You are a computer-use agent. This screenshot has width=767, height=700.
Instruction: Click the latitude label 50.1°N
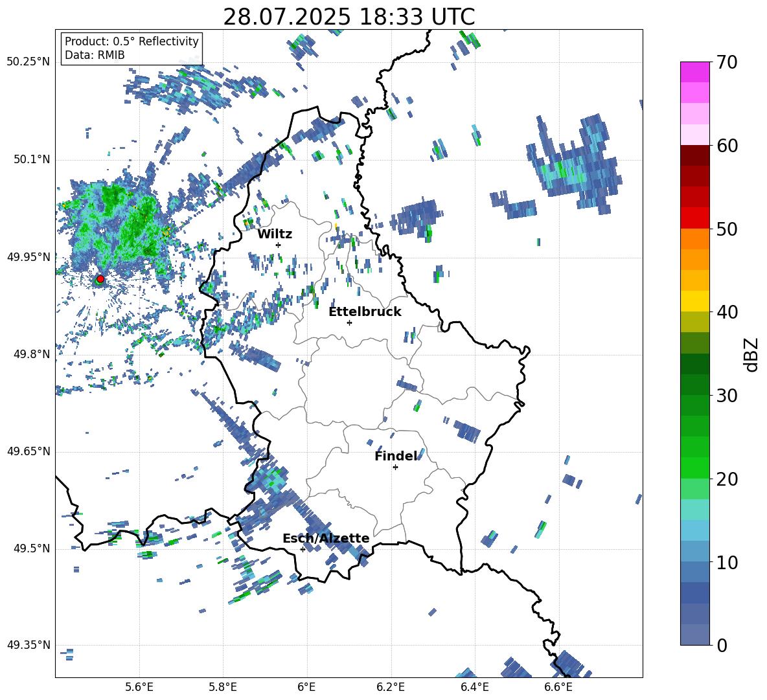pyautogui.click(x=31, y=159)
